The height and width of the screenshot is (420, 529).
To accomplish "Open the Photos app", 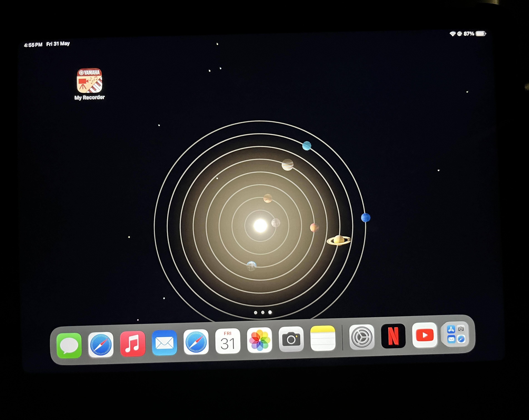I will tap(259, 340).
